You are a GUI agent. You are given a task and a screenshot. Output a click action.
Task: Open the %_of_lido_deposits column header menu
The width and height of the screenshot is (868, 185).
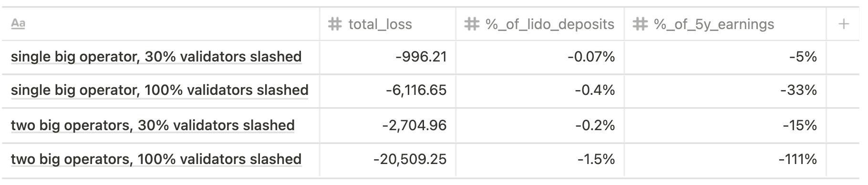click(540, 24)
